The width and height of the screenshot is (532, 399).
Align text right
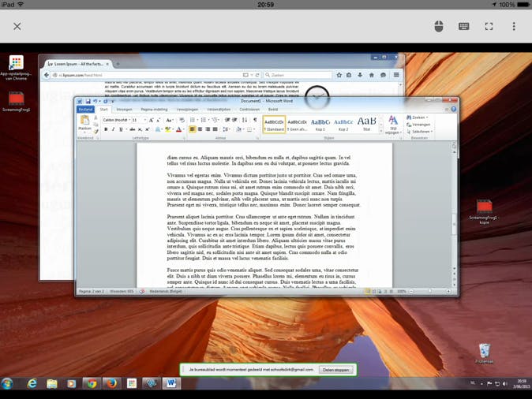(208, 129)
